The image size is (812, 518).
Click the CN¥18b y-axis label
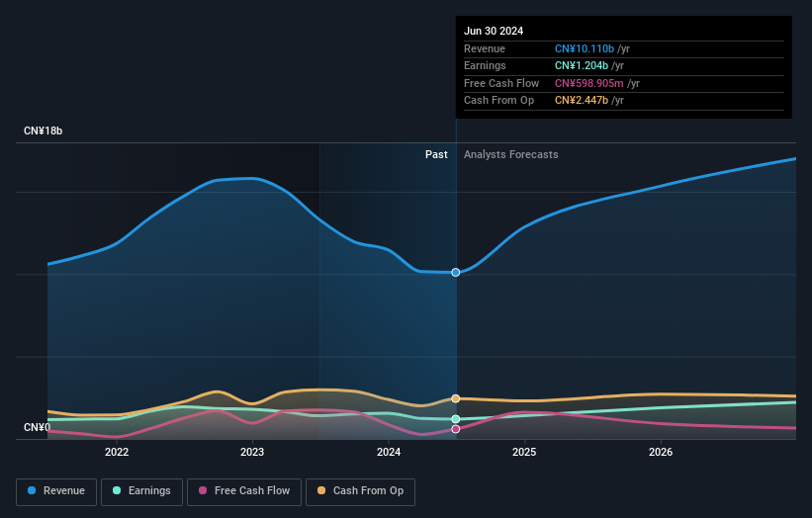[x=43, y=130]
